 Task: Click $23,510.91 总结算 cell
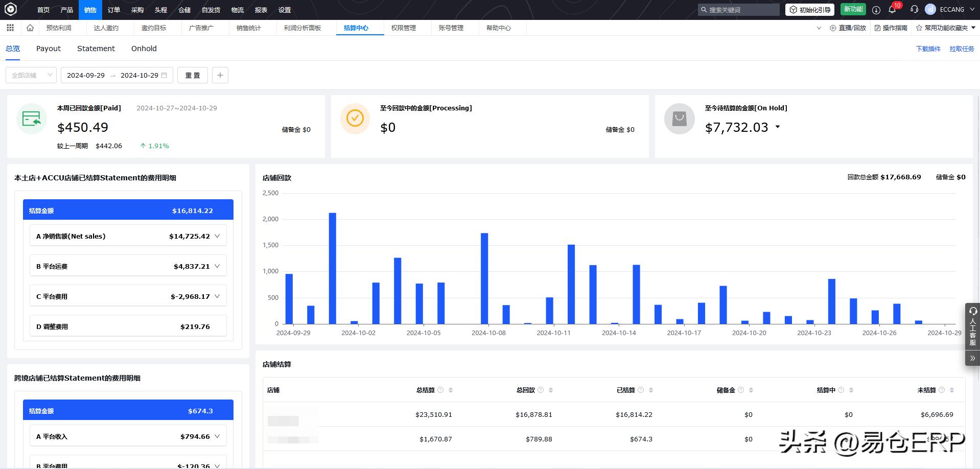434,414
